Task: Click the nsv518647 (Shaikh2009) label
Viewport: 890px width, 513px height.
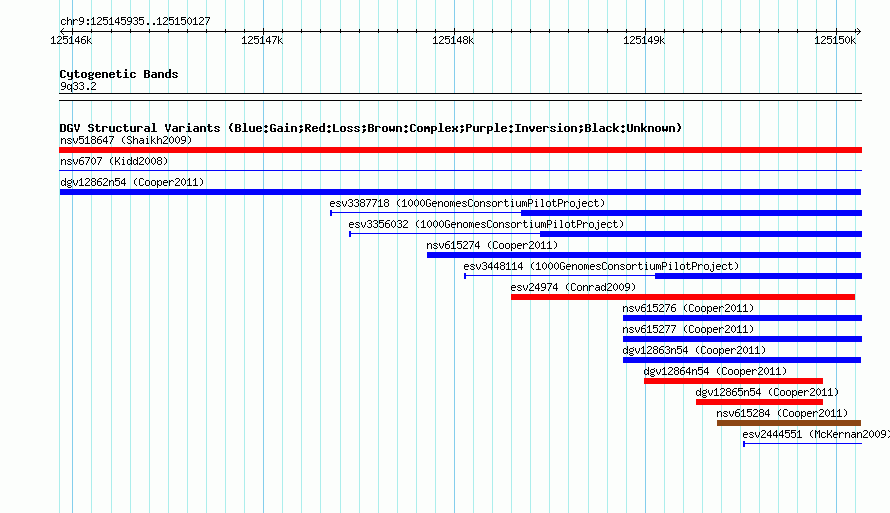Action: point(126,140)
